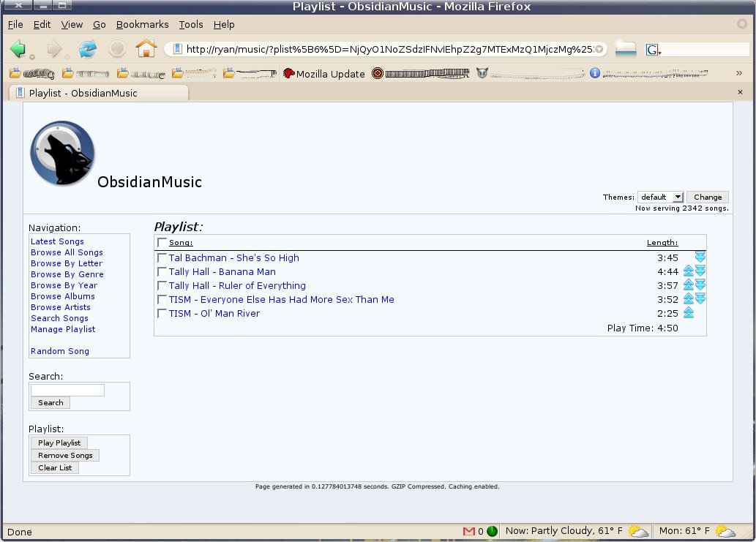Open the Edit menu

pos(42,25)
